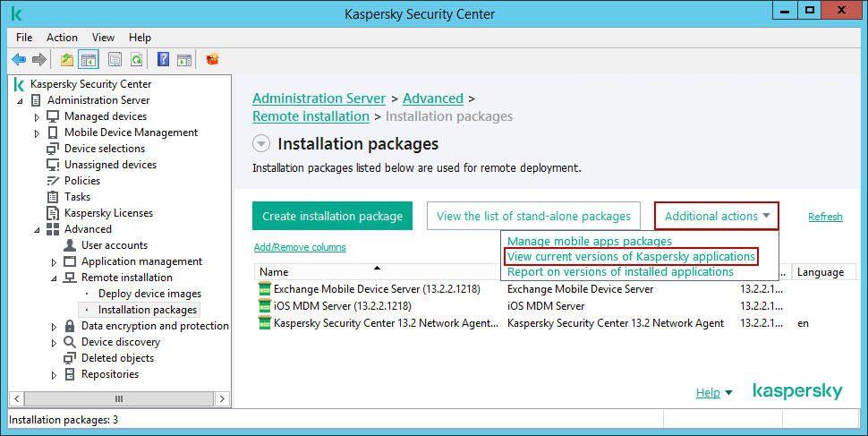Collapse the Installation packages section header arrow
This screenshot has width=868, height=436.
(x=260, y=144)
